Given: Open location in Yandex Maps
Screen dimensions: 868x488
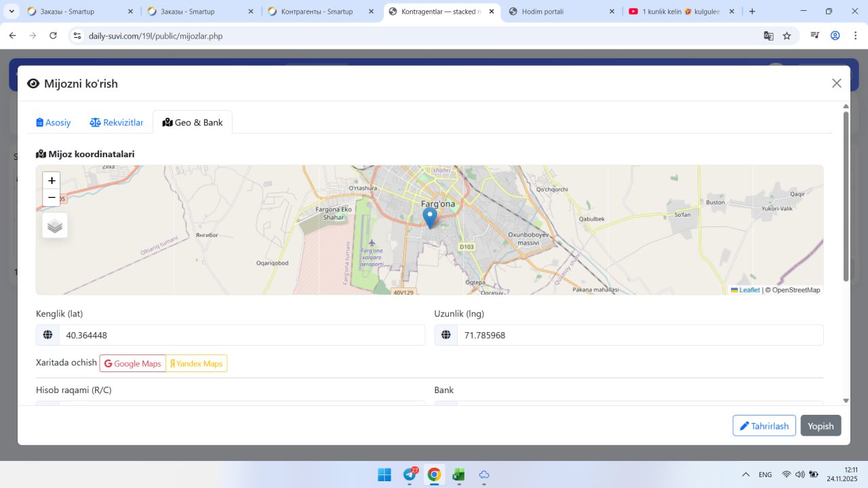Looking at the screenshot, I should [197, 364].
